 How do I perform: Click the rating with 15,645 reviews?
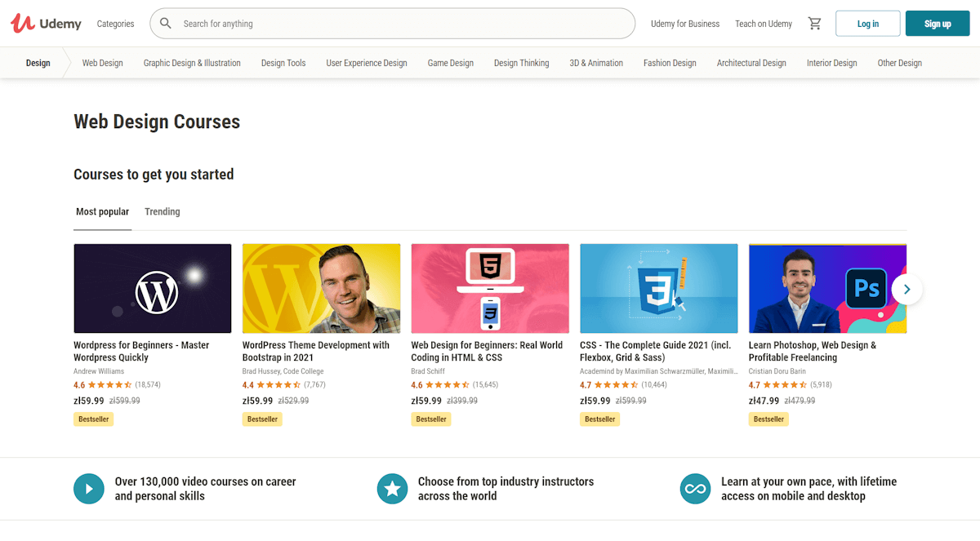[454, 384]
